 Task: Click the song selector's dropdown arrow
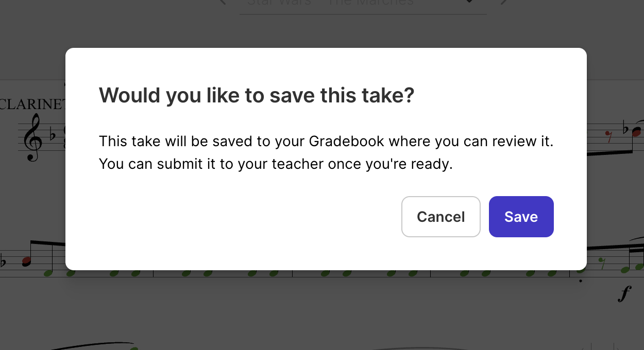click(x=469, y=2)
